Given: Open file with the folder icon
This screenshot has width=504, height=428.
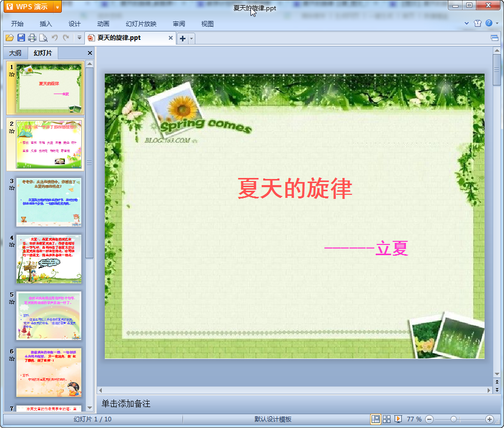Looking at the screenshot, I should tap(10, 38).
